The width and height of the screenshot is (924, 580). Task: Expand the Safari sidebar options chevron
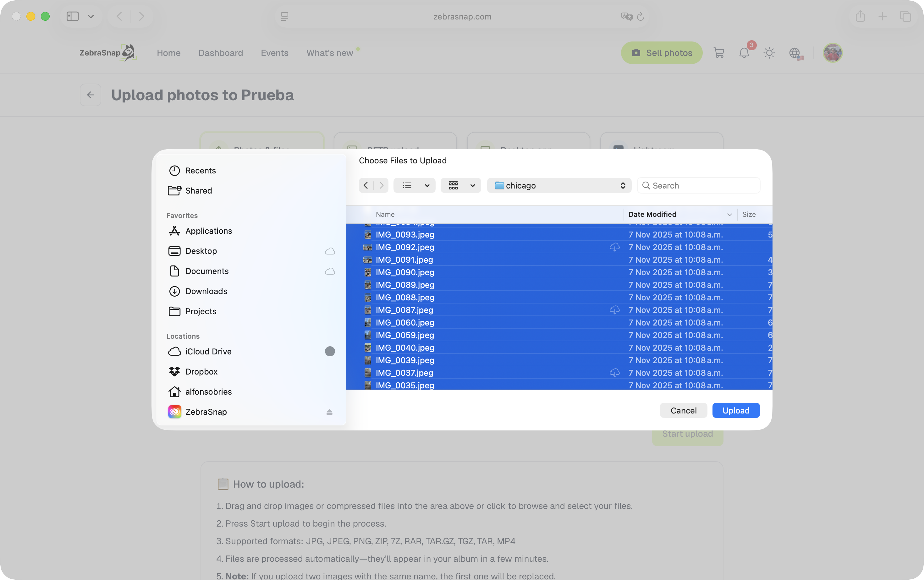pyautogui.click(x=91, y=16)
